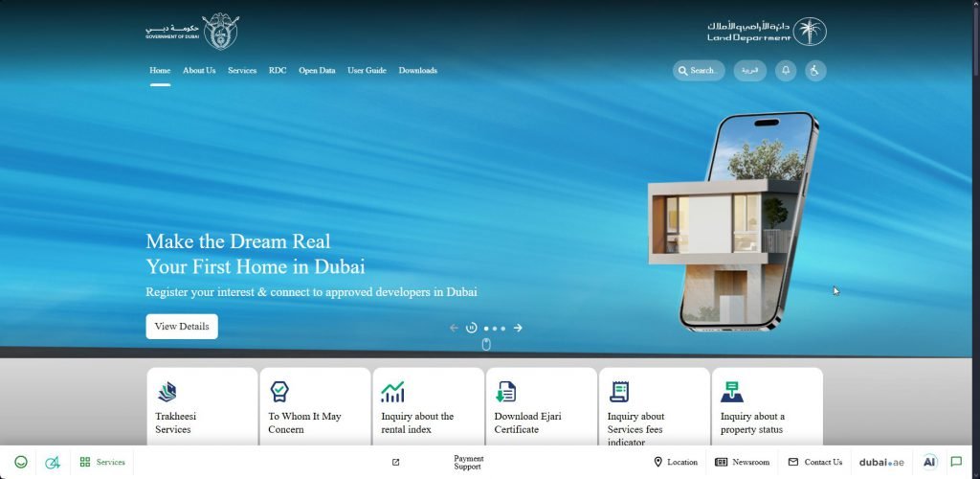Open Contact Us in bottom bar
This screenshot has height=479, width=980.
pyautogui.click(x=815, y=462)
